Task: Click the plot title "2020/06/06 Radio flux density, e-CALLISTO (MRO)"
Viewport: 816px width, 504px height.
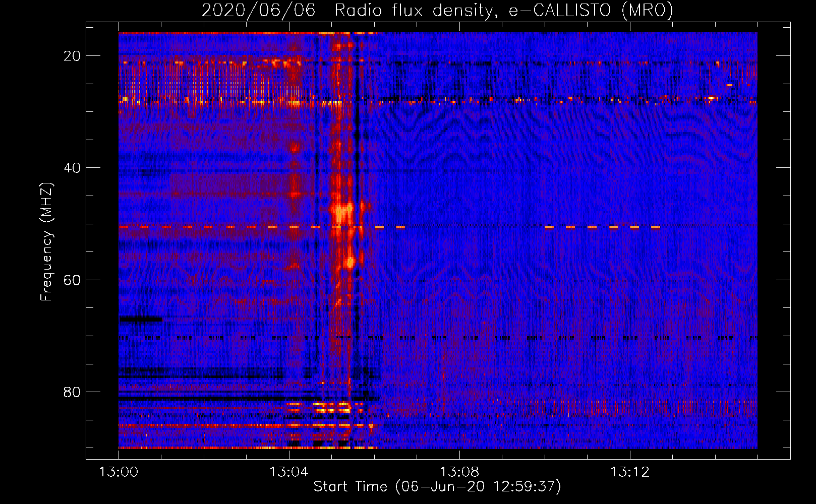Action: [x=437, y=11]
